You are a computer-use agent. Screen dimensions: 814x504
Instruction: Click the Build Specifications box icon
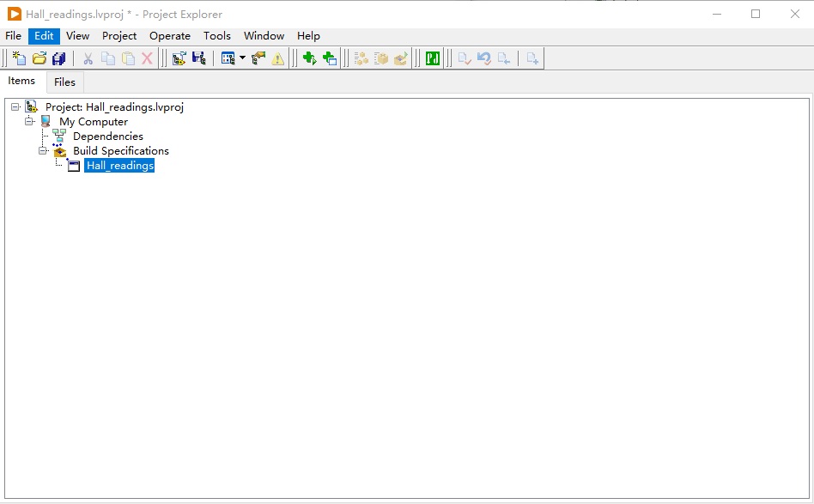click(60, 151)
